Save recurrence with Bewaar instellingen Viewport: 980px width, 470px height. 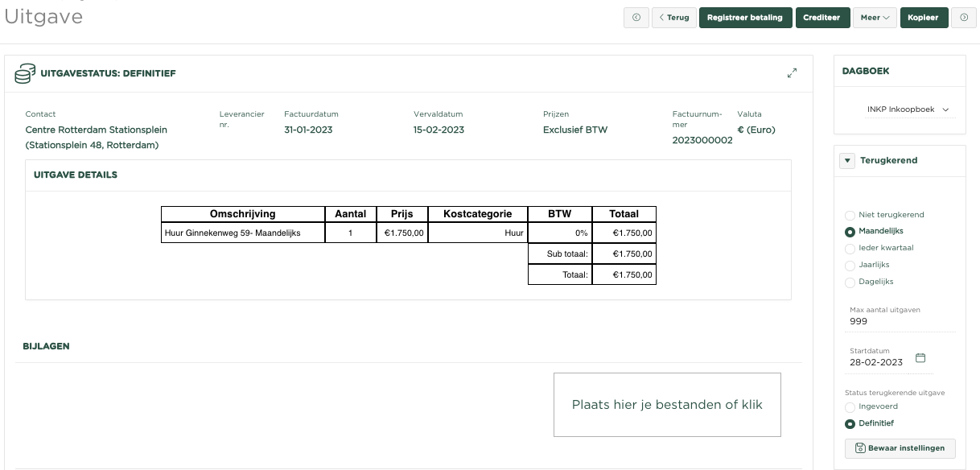click(900, 448)
